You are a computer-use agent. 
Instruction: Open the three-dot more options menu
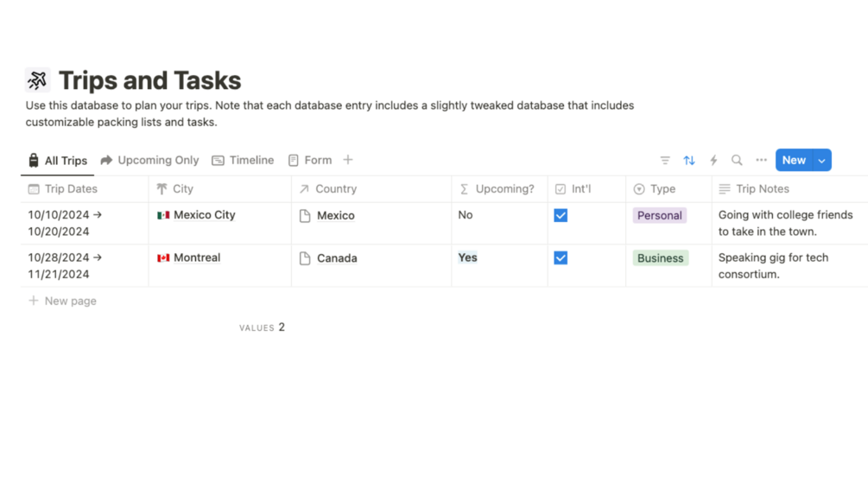click(761, 160)
